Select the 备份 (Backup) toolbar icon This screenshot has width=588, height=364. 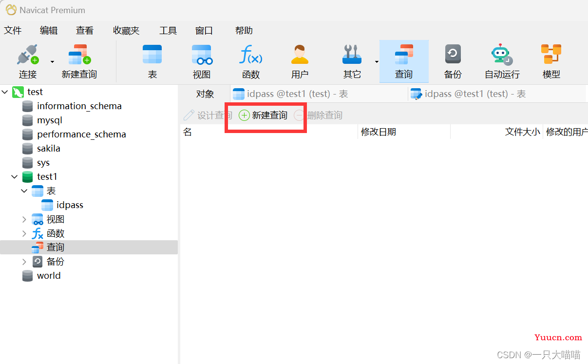click(x=453, y=54)
